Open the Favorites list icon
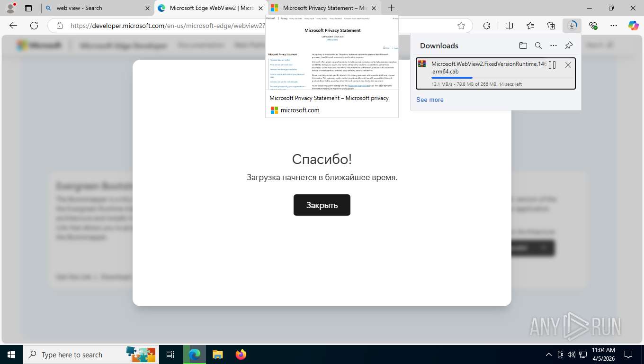This screenshot has height=364, width=644. click(530, 26)
